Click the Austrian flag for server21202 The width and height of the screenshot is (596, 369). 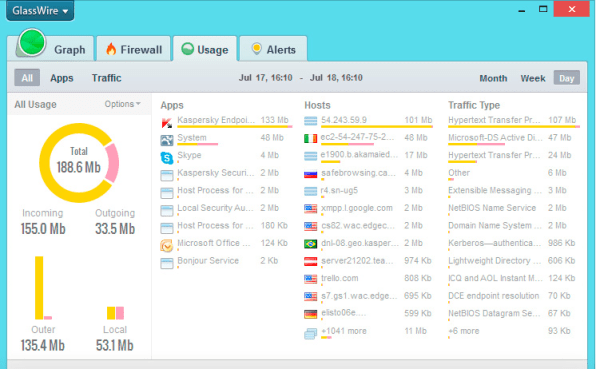click(311, 262)
